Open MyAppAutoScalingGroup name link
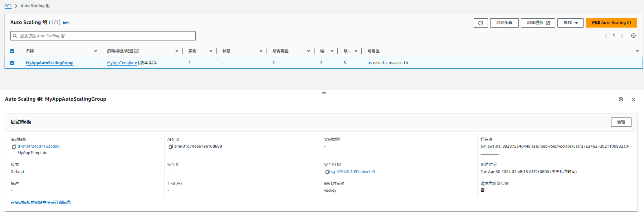This screenshot has width=644, height=216. pyautogui.click(x=50, y=63)
